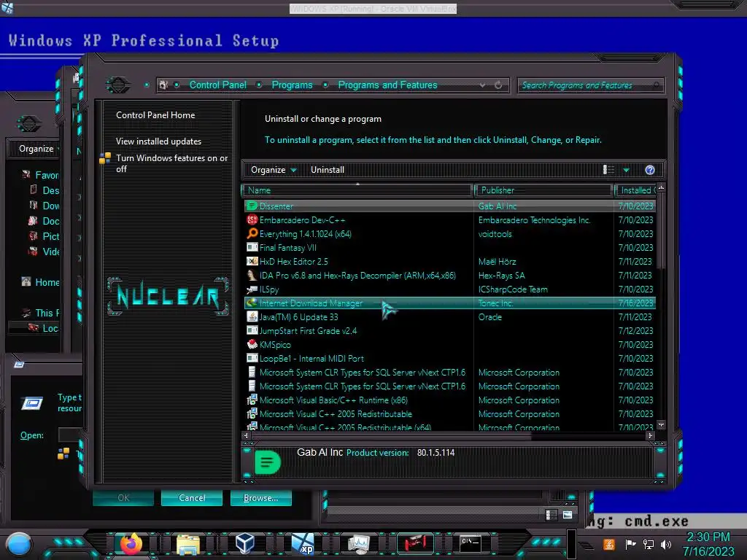The height and width of the screenshot is (560, 747).
Task: Click the Start orb button
Action: (x=19, y=545)
